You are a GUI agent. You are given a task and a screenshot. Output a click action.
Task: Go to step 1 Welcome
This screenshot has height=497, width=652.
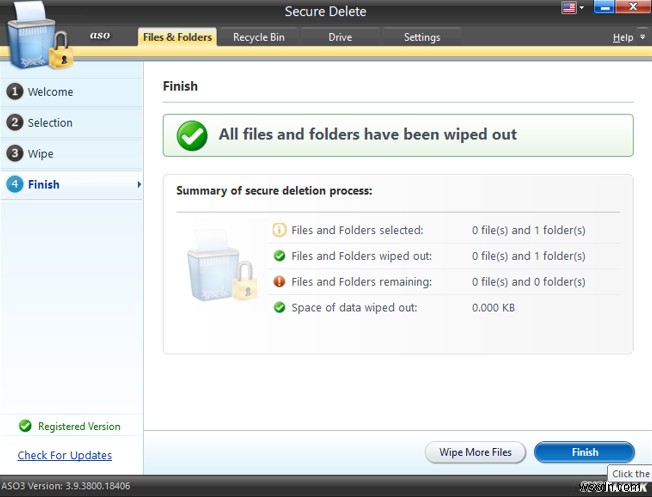point(72,91)
